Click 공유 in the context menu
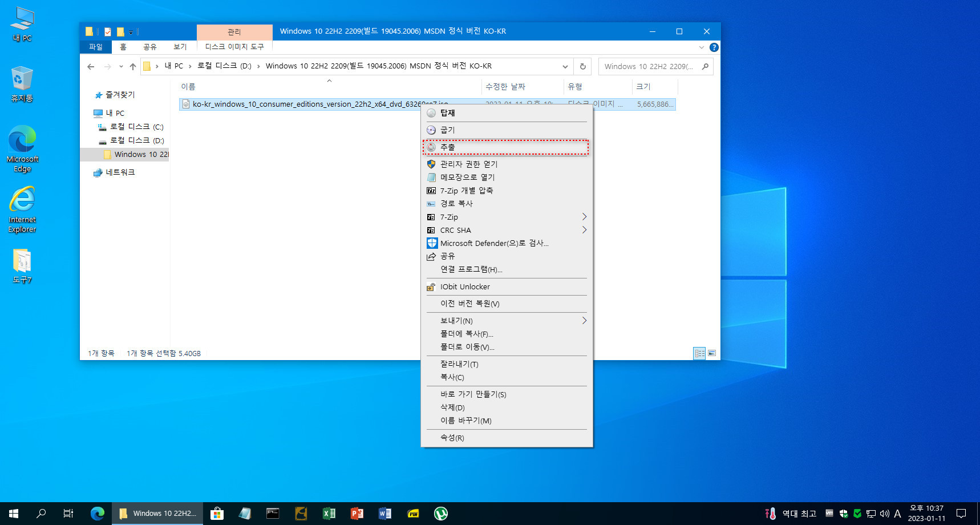Image resolution: width=980 pixels, height=525 pixels. coord(507,256)
